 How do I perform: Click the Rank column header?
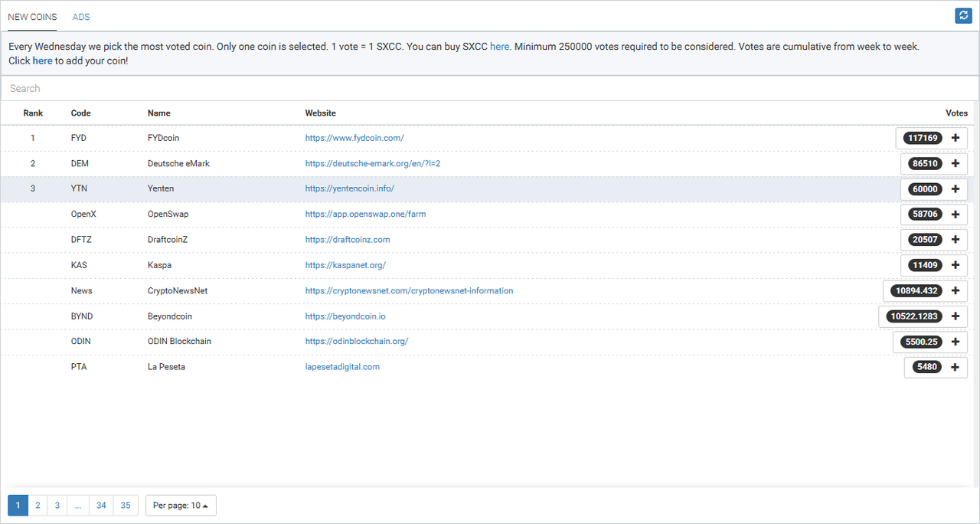pos(33,113)
